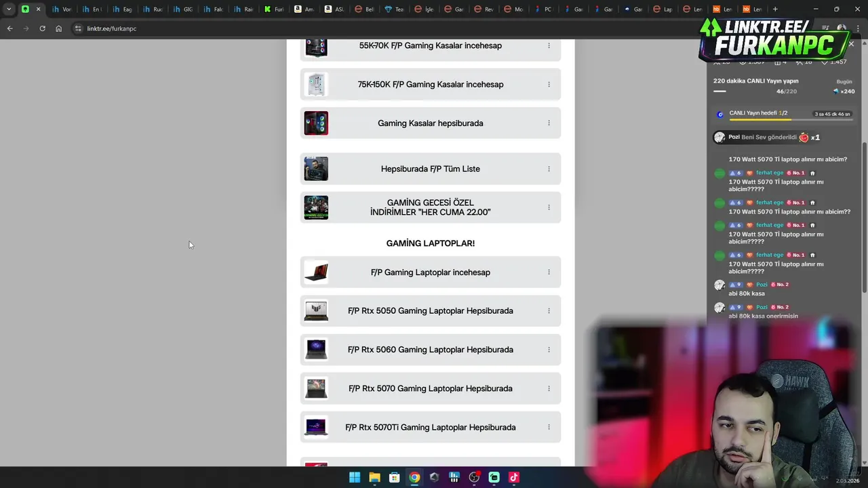This screenshot has width=868, height=488.
Task: Click the chat panel scrollbar
Action: 864,217
